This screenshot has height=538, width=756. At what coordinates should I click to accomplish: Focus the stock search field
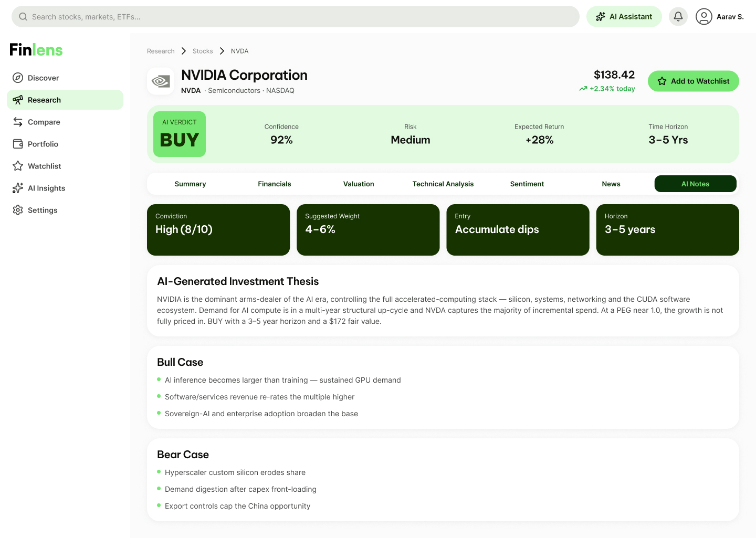[296, 17]
